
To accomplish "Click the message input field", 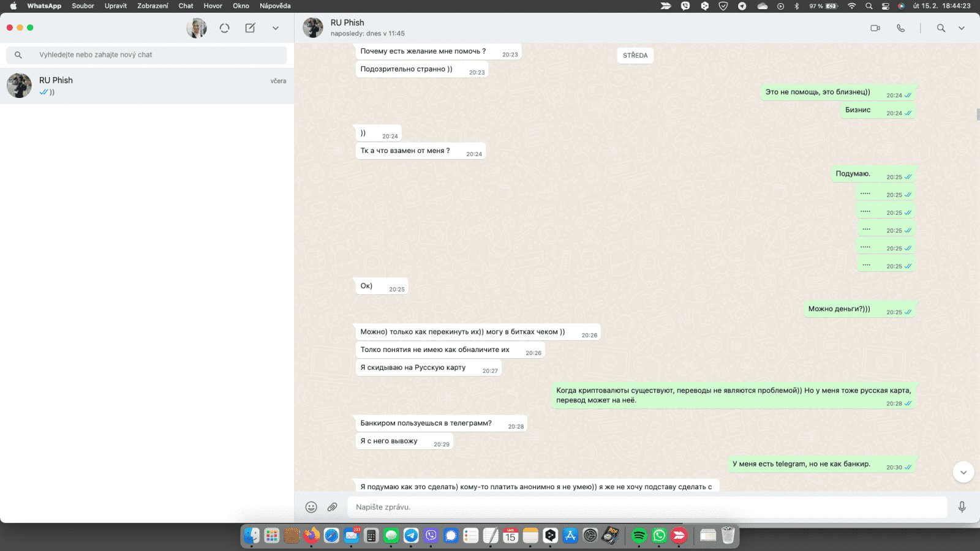I will click(x=647, y=507).
